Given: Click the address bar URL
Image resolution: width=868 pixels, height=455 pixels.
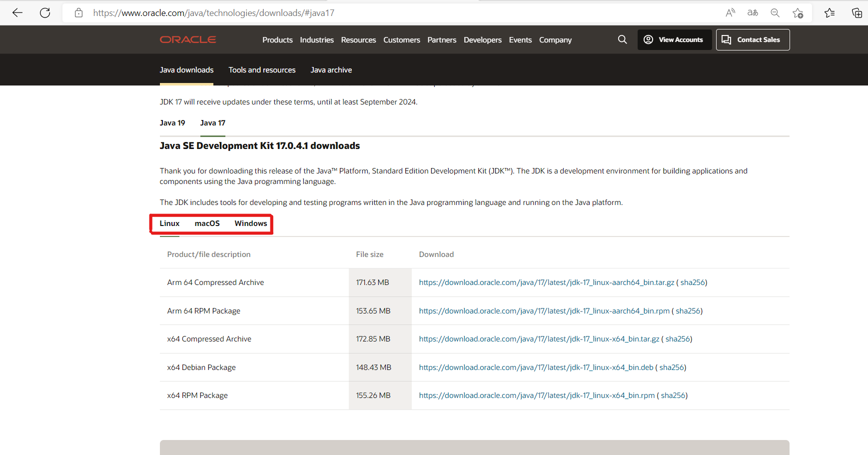Looking at the screenshot, I should coord(214,13).
